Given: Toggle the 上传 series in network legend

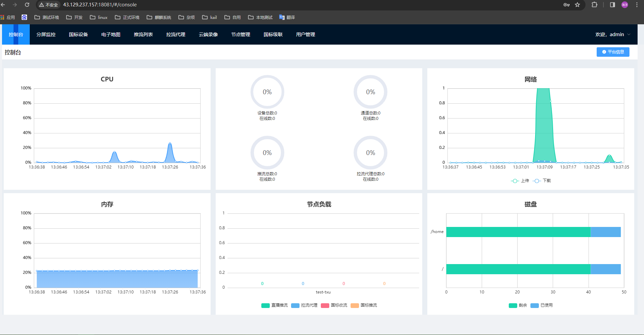Looking at the screenshot, I should click(x=520, y=181).
